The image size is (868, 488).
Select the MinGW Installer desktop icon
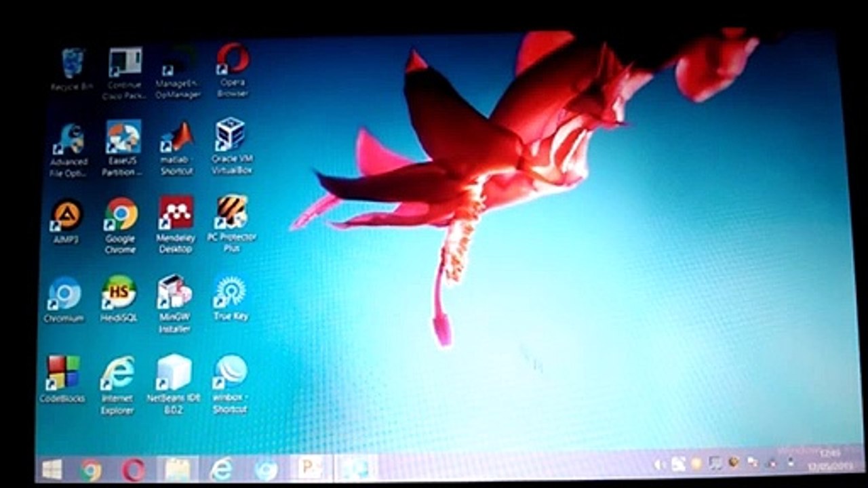[x=175, y=304]
